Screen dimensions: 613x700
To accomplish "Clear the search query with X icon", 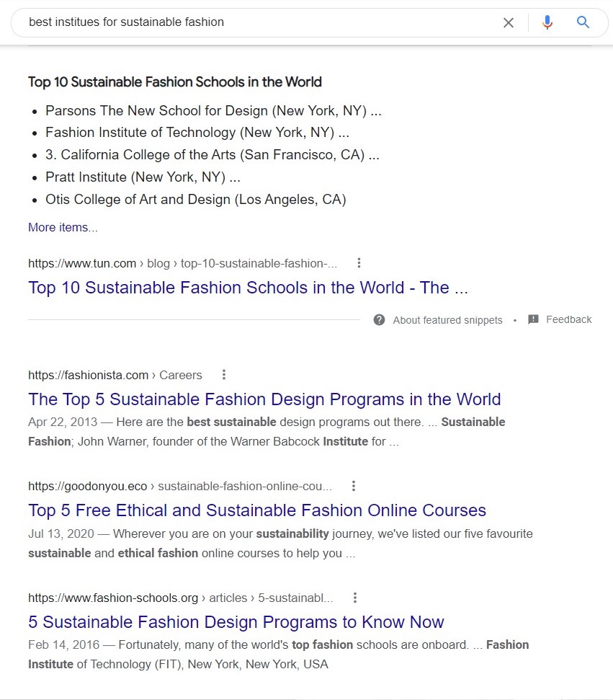I will point(509,22).
